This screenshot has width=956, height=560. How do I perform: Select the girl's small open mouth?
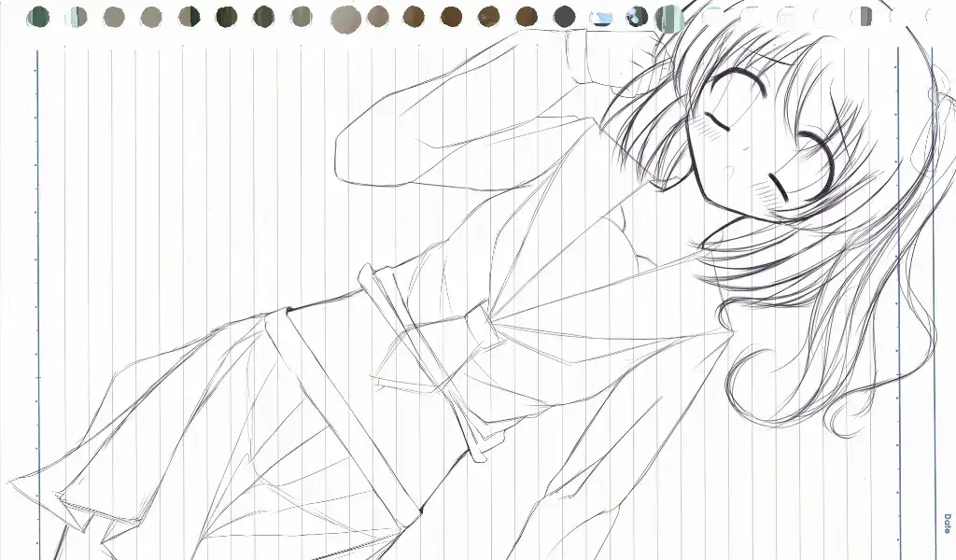click(725, 172)
